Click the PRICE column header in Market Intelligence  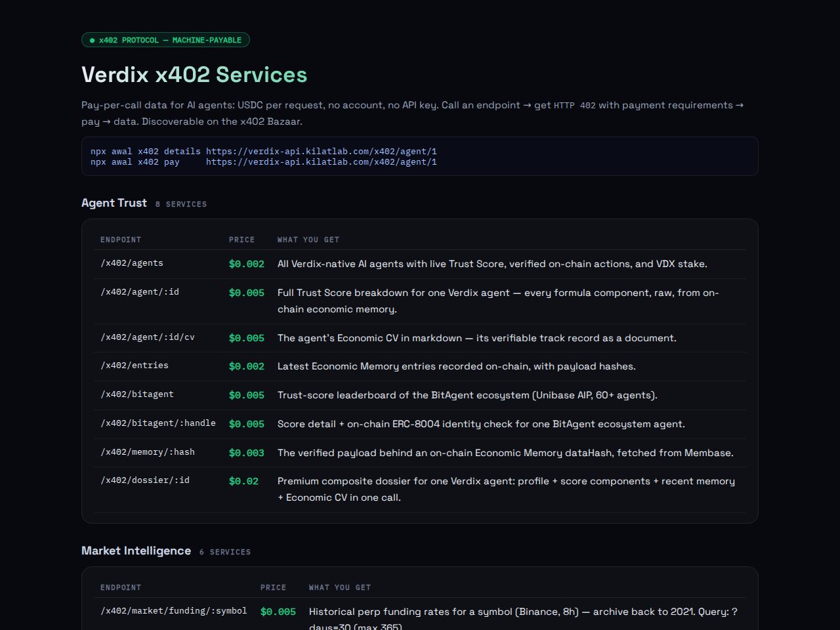[x=273, y=587]
